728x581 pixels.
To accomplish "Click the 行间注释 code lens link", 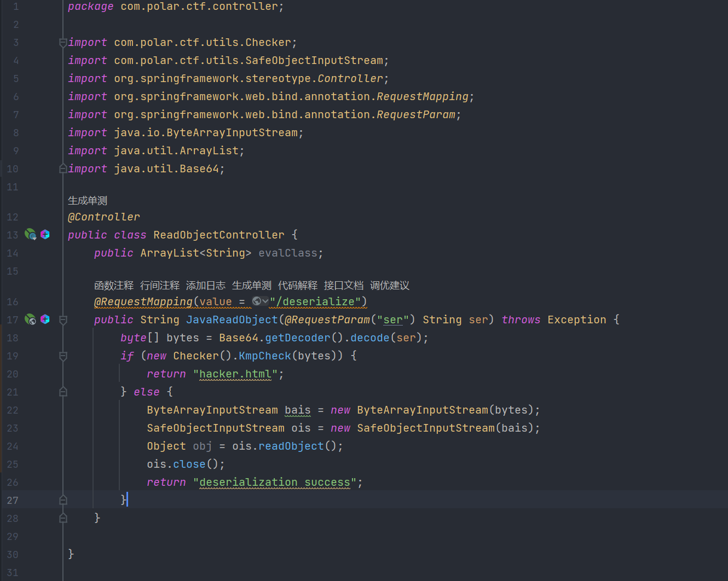I will [160, 286].
